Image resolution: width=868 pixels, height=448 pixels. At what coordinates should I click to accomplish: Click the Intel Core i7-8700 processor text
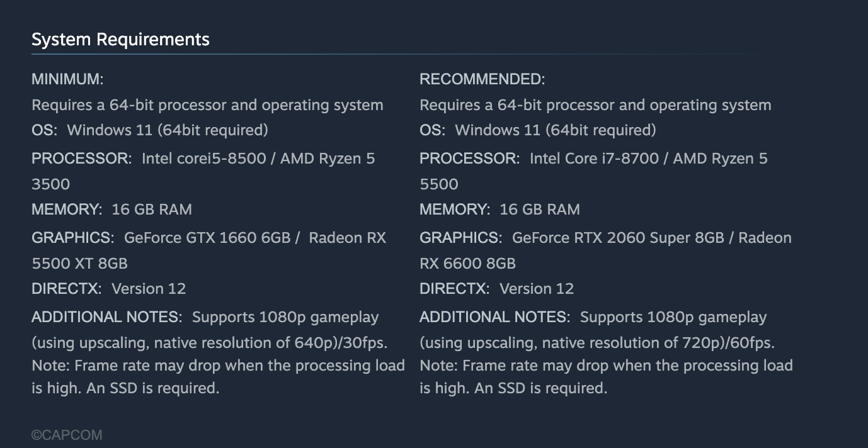coord(594,159)
